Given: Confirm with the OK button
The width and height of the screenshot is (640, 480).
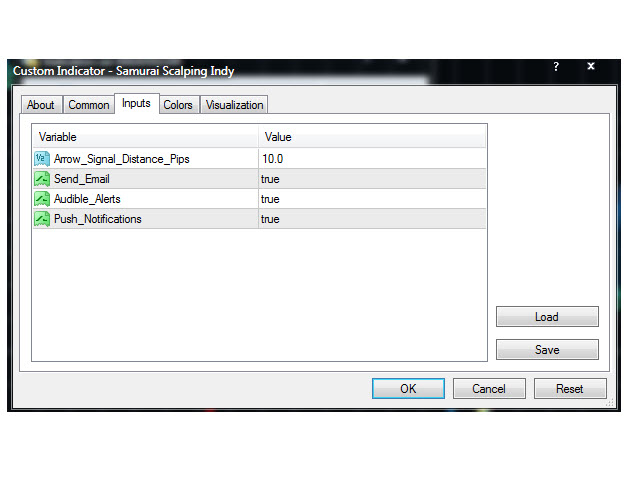Looking at the screenshot, I should tap(408, 389).
